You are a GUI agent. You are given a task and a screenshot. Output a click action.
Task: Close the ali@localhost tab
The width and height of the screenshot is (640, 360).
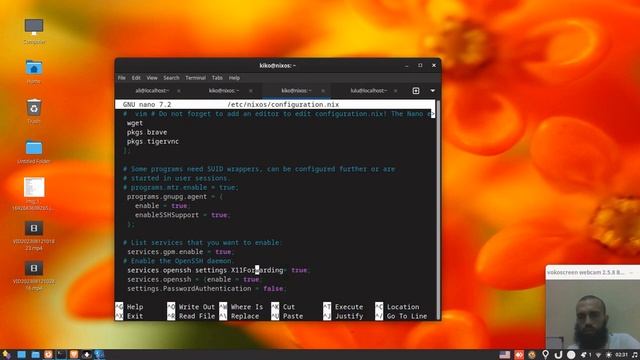point(179,91)
